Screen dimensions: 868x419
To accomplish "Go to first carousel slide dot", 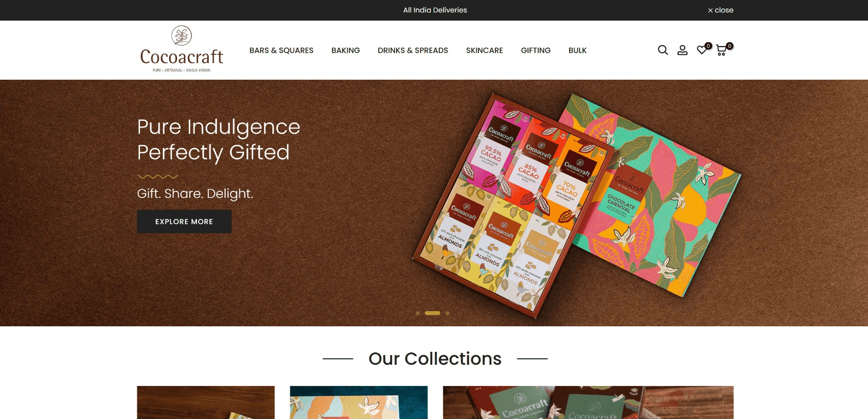I will (x=418, y=313).
